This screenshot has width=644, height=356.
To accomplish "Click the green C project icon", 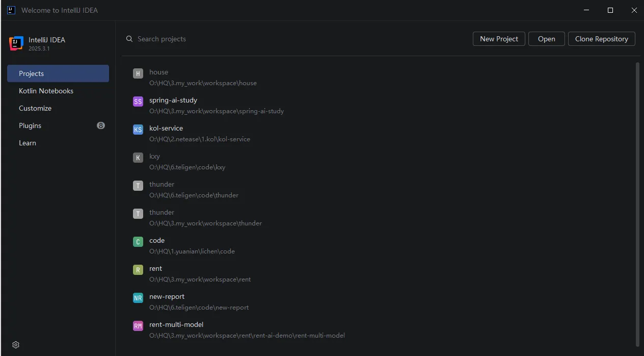I will [x=138, y=242].
